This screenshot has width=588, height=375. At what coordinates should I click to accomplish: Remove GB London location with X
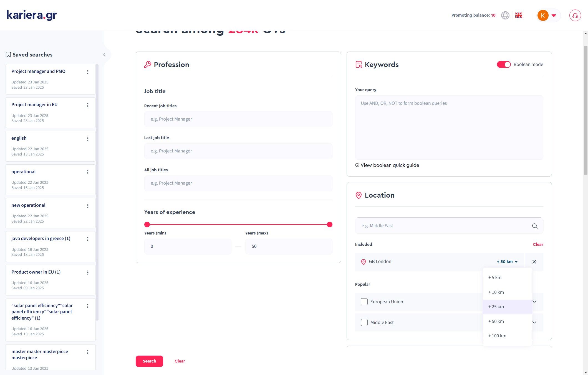pyautogui.click(x=534, y=262)
